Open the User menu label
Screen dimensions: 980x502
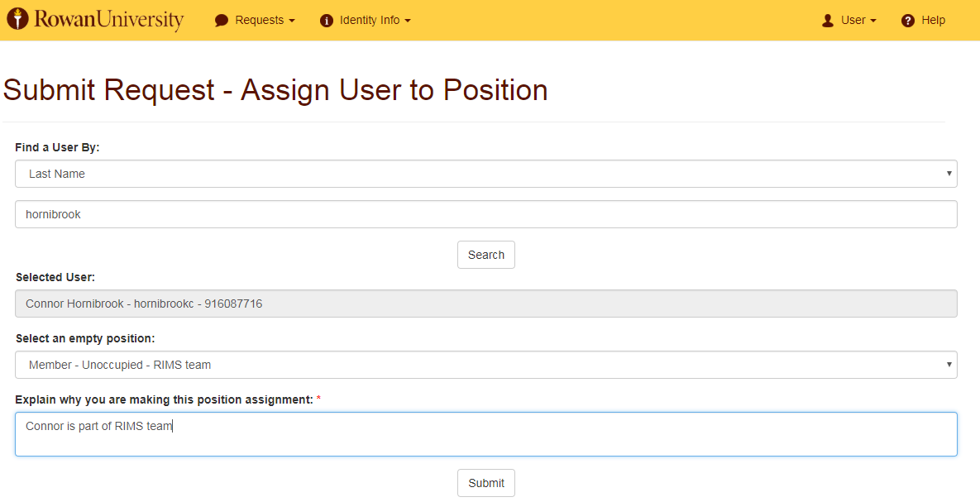853,20
